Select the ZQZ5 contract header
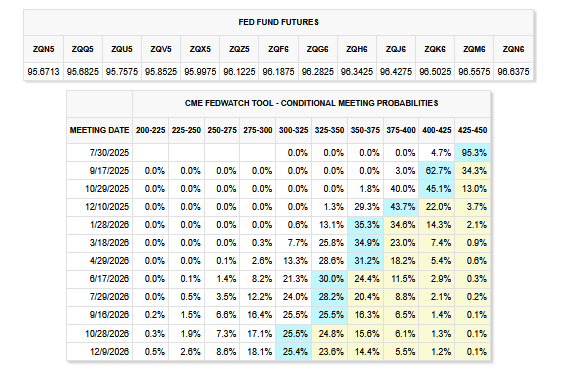Screen dimensions: 561x385 coord(239,49)
